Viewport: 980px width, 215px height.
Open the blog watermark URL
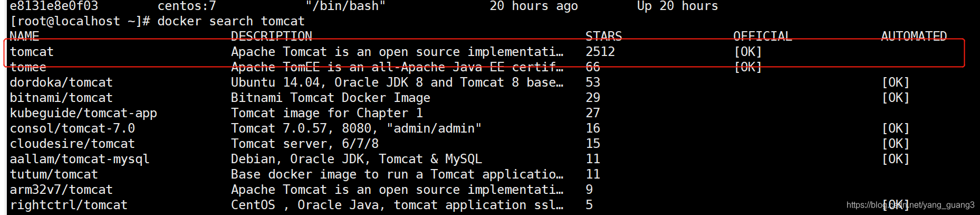(910, 205)
